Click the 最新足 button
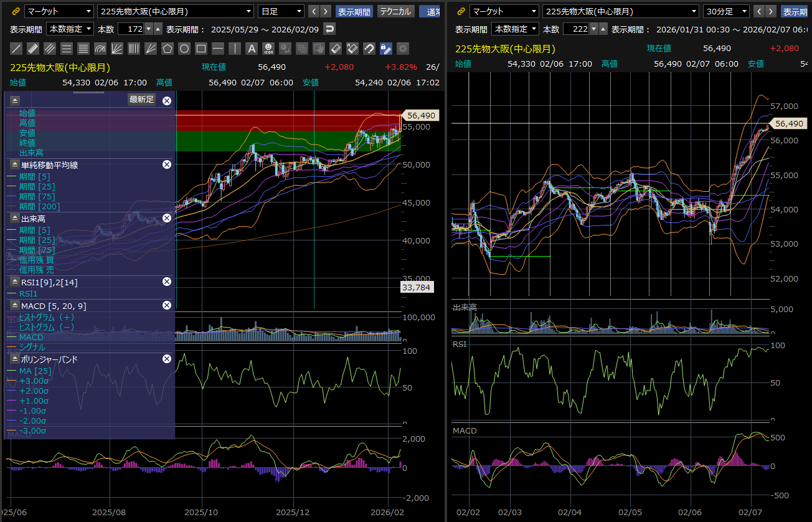Screen dimensions: 812x522 [x=141, y=100]
